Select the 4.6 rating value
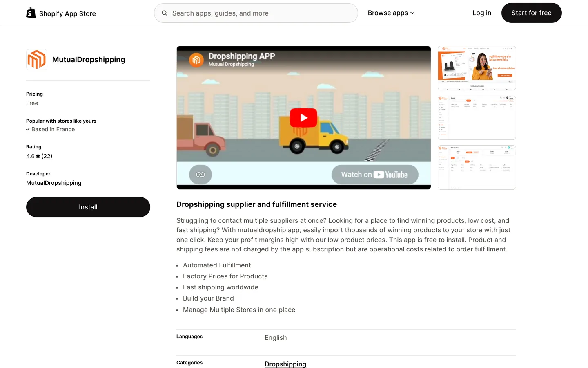The height and width of the screenshot is (368, 588). coord(30,156)
